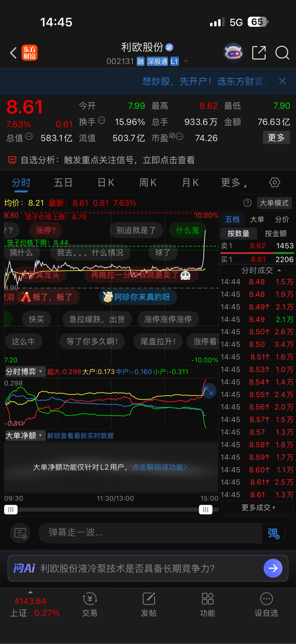Open the help question-mark icon

[x=247, y=203]
